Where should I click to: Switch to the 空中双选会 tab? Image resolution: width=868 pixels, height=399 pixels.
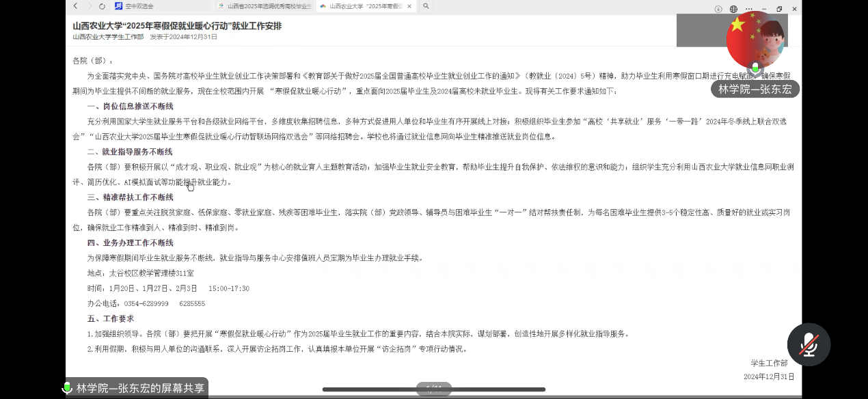[x=163, y=6]
